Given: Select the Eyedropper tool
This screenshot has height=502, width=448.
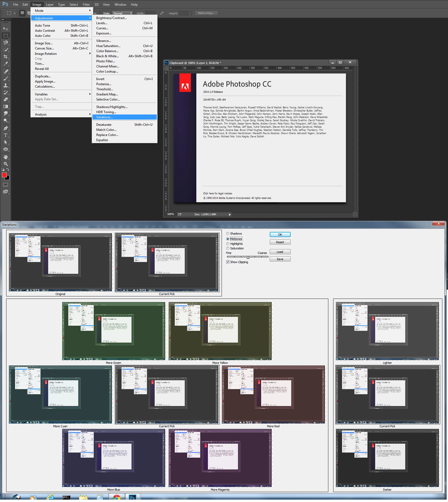Looking at the screenshot, I should tap(5, 64).
